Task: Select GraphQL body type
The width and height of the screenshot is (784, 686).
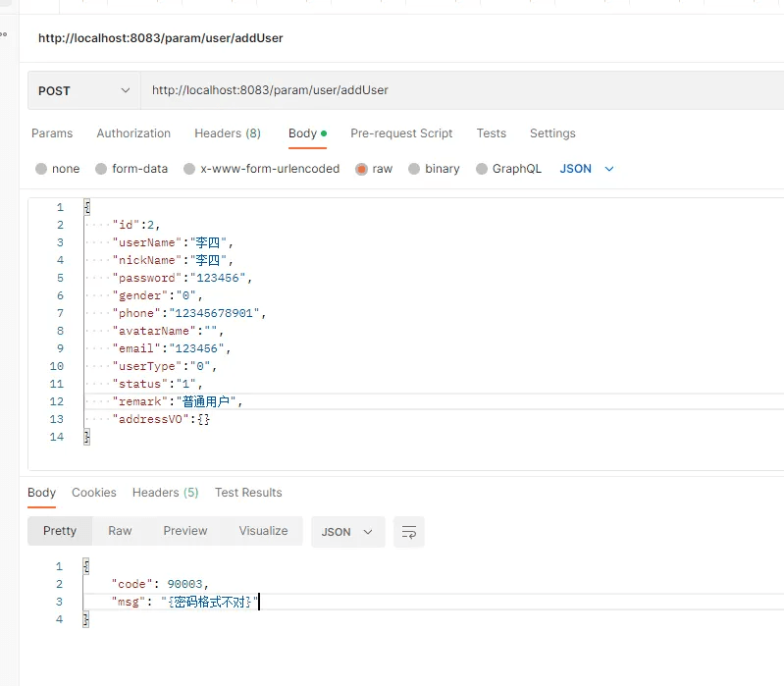Action: [x=482, y=169]
